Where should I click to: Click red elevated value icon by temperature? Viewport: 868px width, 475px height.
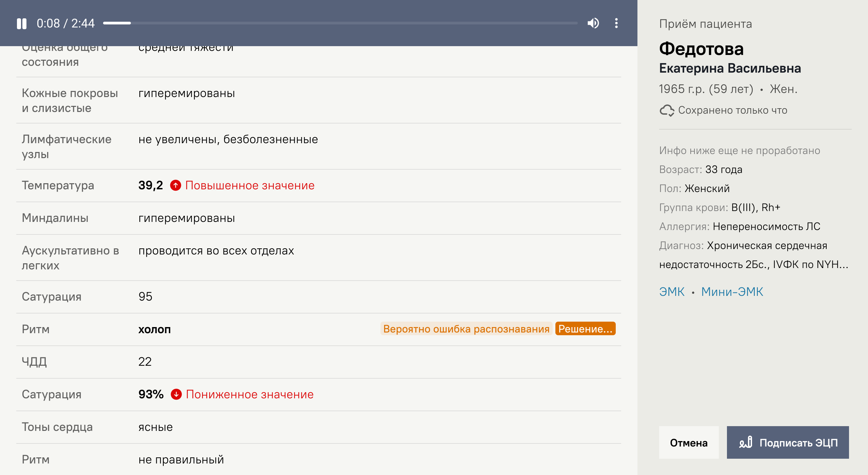(x=175, y=186)
